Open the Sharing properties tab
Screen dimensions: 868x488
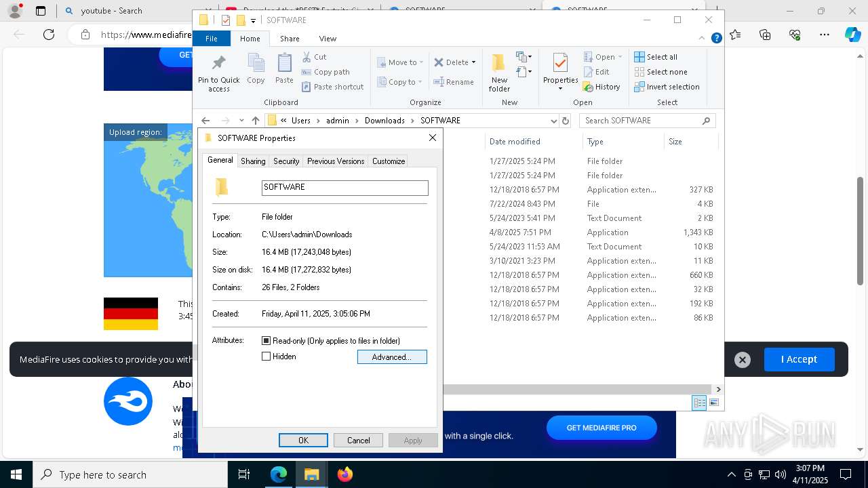coord(253,161)
